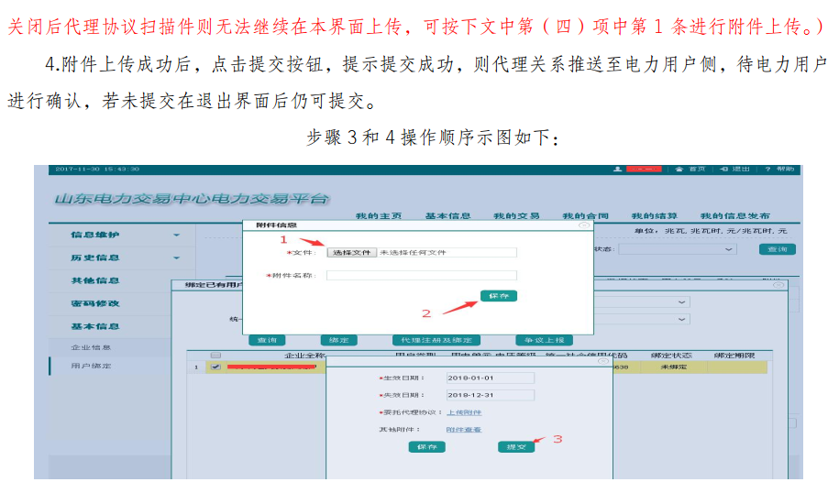This screenshot has width=839, height=504.
Task: Click 保存 in the attachment dialog
Action: tap(498, 296)
